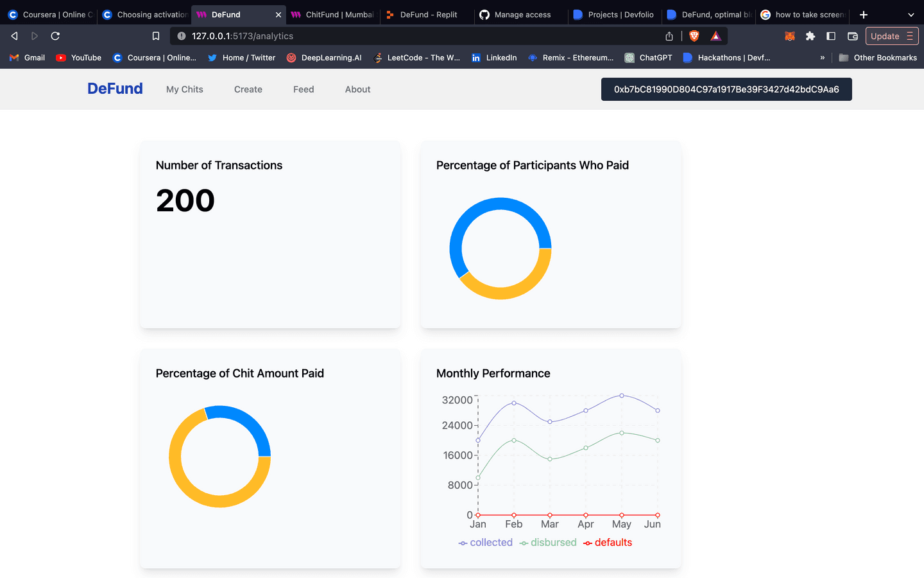Click the DeFund logo
This screenshot has height=578, width=924.
click(x=115, y=89)
